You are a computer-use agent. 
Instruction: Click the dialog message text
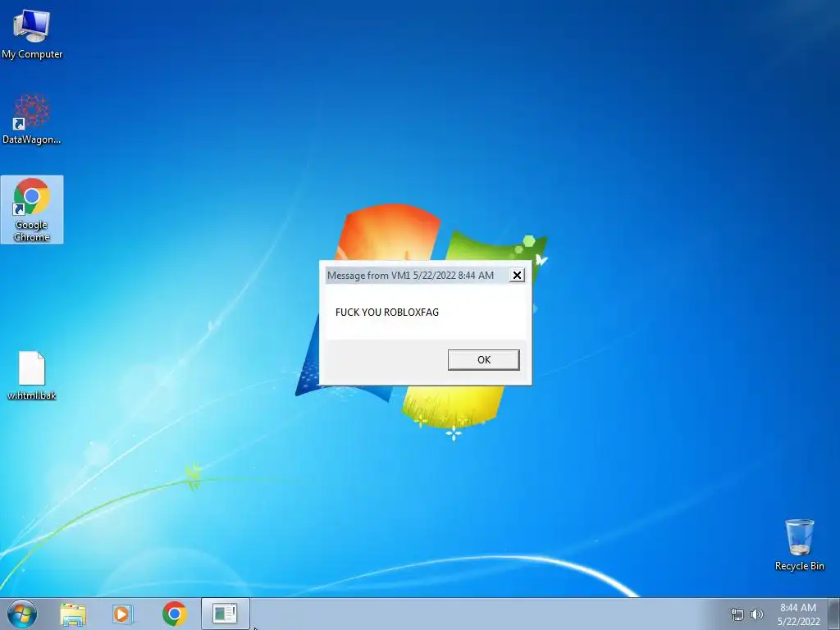pyautogui.click(x=387, y=313)
